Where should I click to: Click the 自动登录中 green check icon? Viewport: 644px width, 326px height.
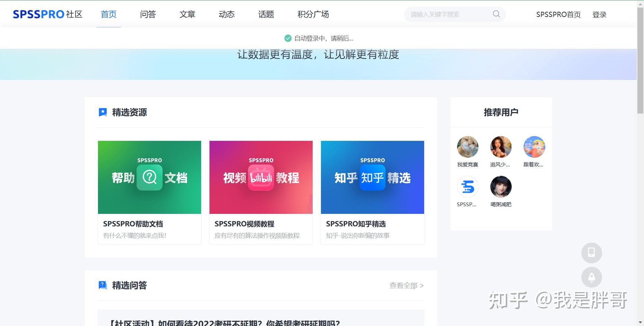[x=288, y=38]
